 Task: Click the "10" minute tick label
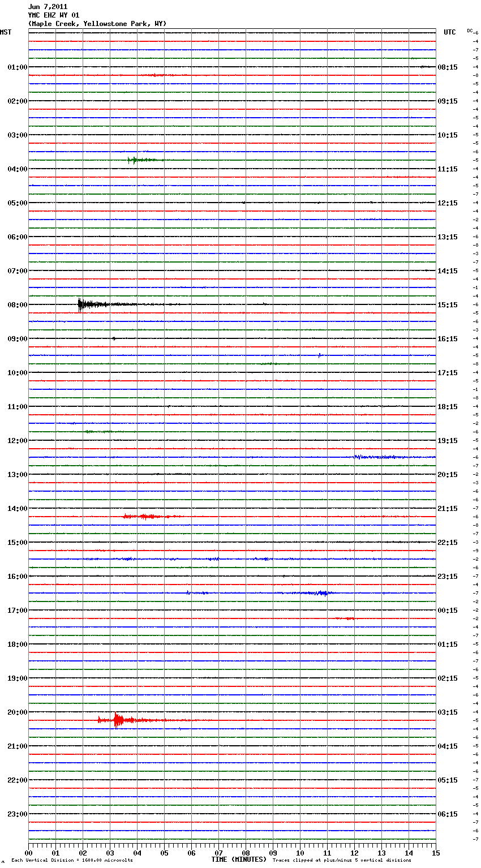(x=300, y=853)
